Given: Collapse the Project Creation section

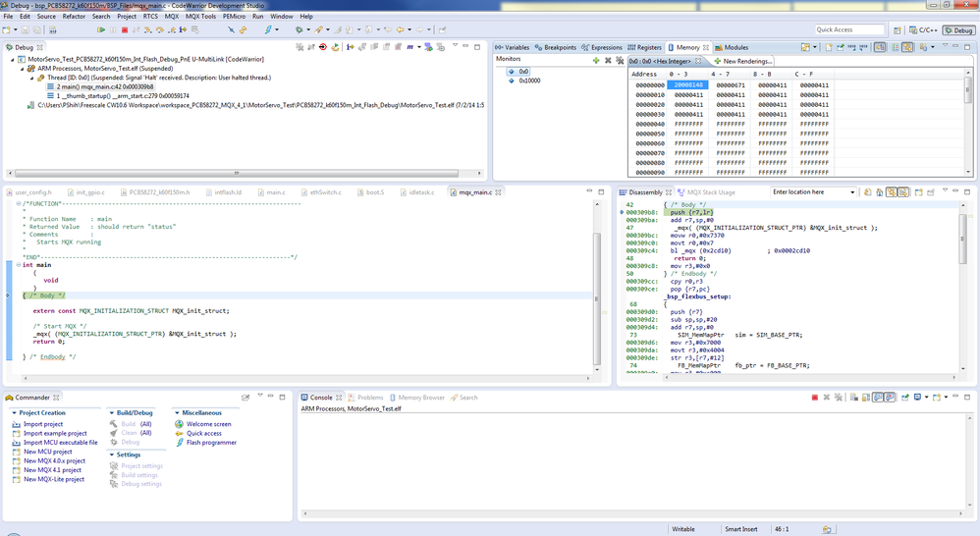Looking at the screenshot, I should tap(14, 413).
